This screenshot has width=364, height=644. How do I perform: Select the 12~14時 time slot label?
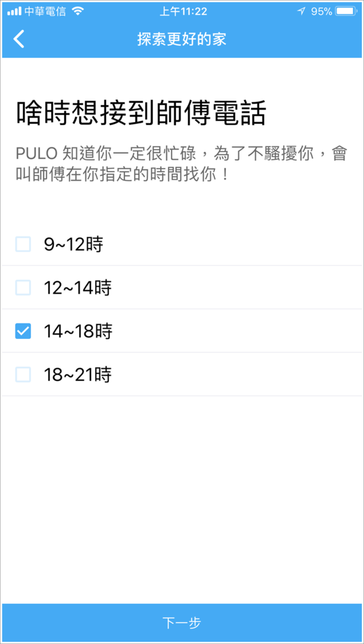click(77, 288)
